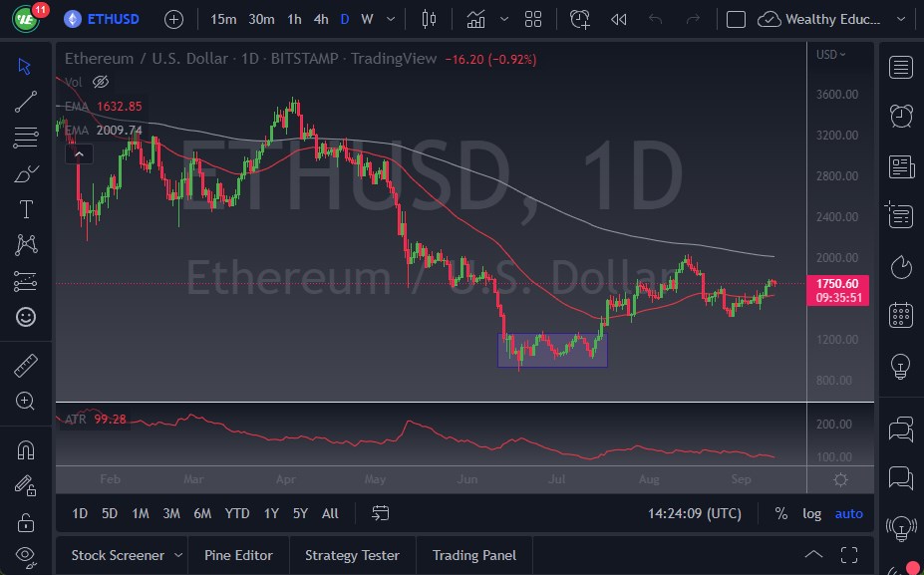Viewport: 924px width, 575px height.
Task: Switch to the Pine Editor tab
Action: click(238, 555)
